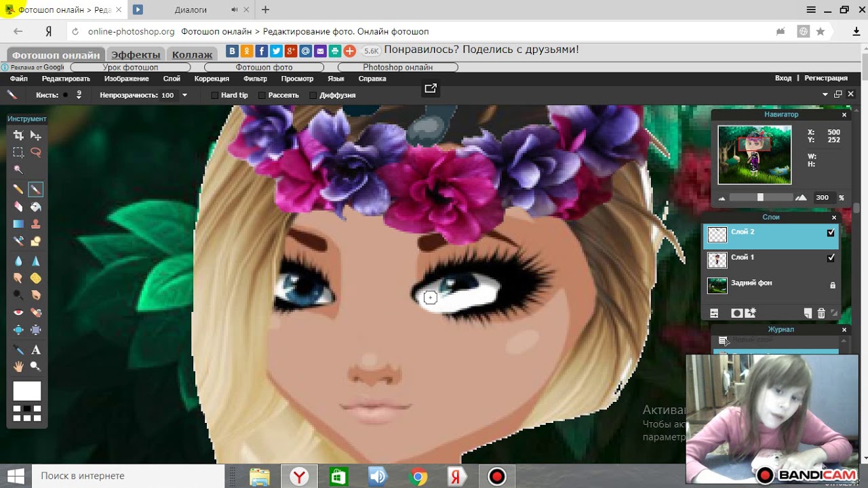
Task: Select the Blur drop tool
Action: coord(18,260)
